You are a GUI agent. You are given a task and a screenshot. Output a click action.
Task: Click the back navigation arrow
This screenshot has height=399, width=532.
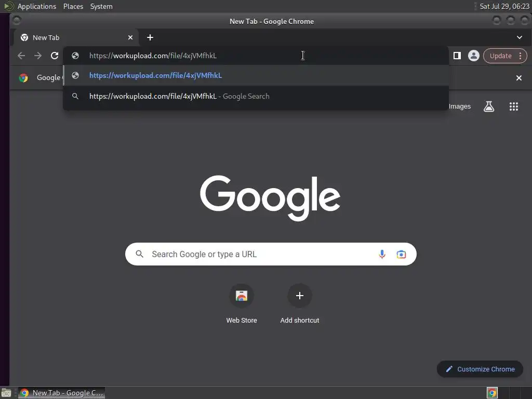[x=21, y=56]
